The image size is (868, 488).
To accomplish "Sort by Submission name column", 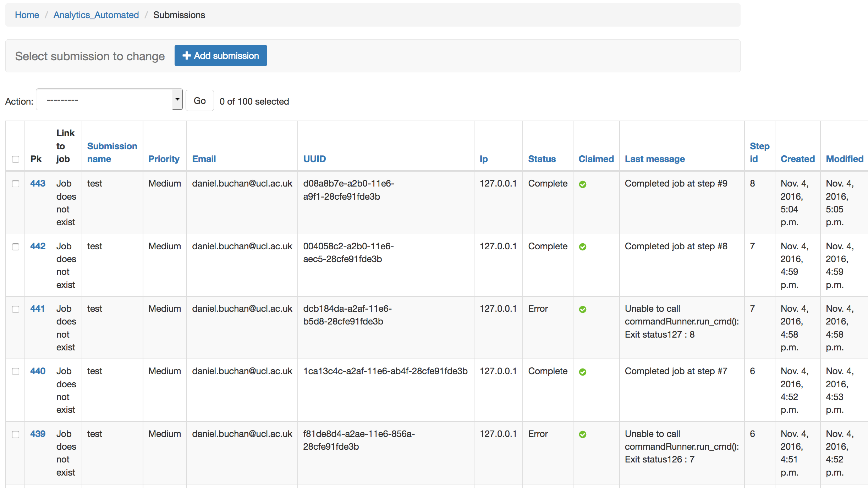I will point(112,152).
